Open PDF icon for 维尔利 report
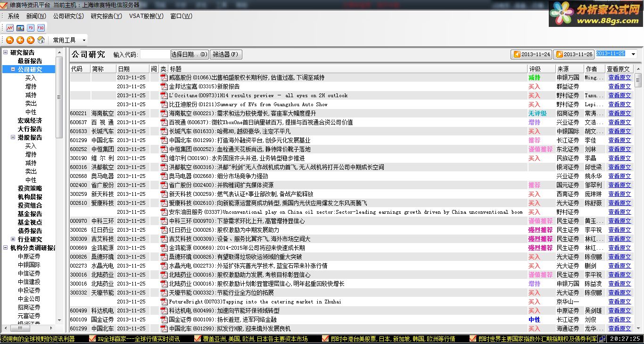 (x=164, y=158)
